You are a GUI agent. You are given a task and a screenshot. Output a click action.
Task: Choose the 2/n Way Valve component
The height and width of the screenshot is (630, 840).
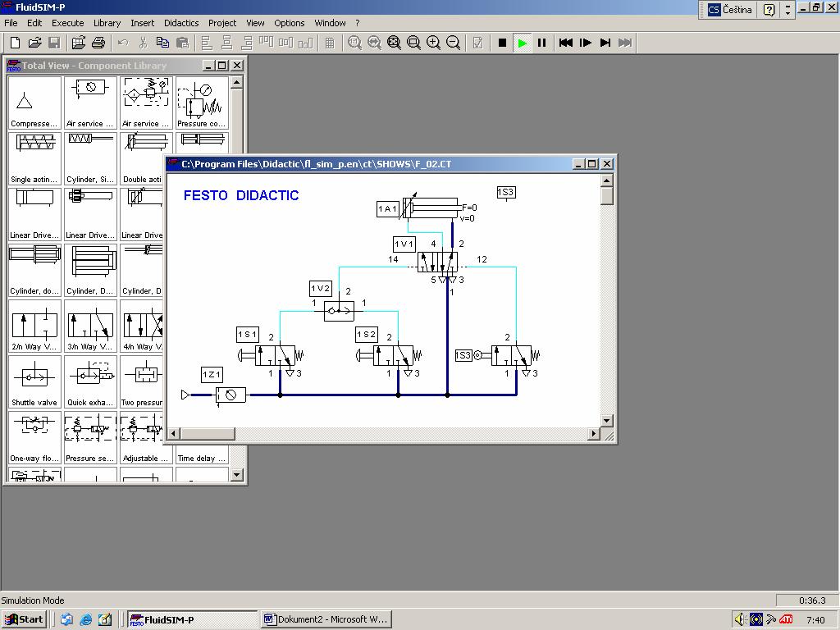(34, 326)
